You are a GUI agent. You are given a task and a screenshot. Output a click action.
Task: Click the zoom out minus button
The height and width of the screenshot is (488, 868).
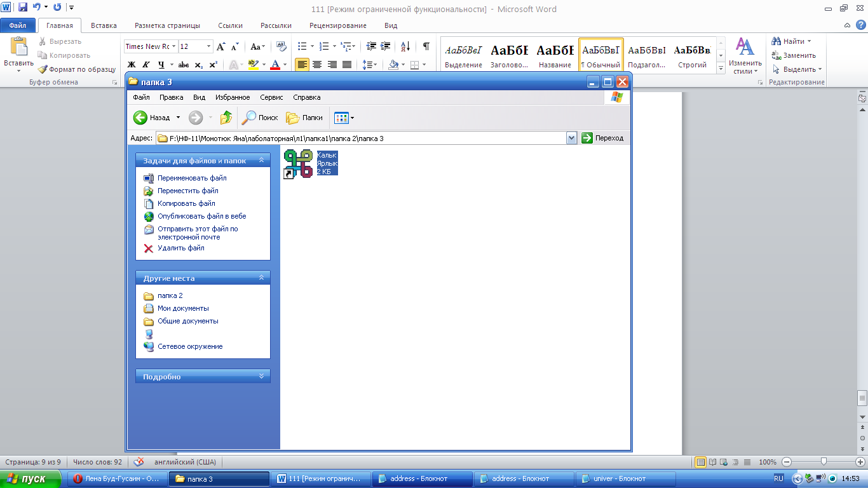click(x=787, y=462)
